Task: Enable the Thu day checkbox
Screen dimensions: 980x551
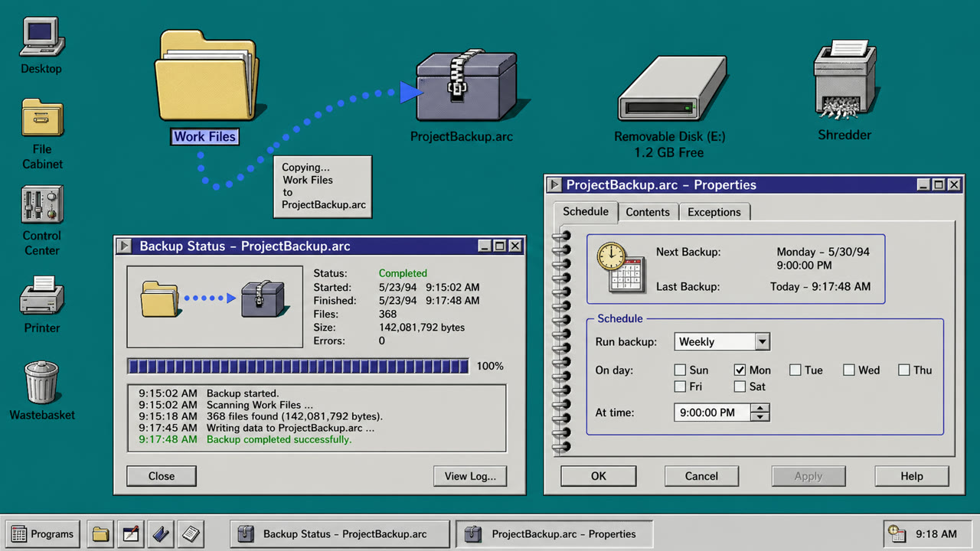Action: tap(904, 370)
